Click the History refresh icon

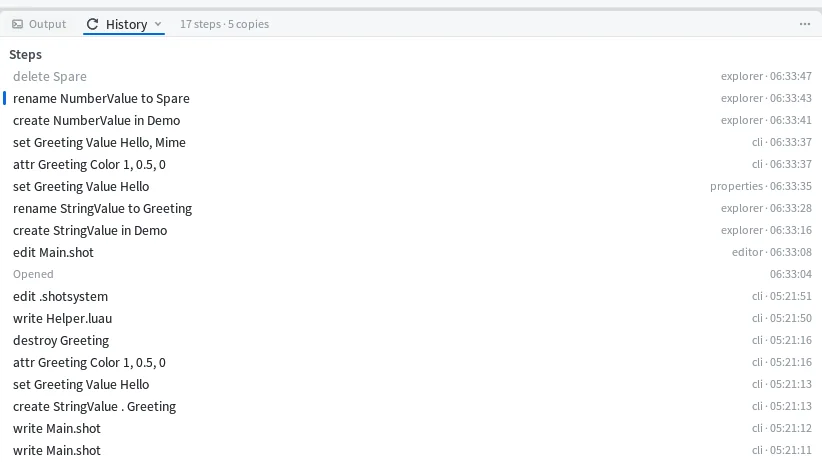pyautogui.click(x=92, y=24)
